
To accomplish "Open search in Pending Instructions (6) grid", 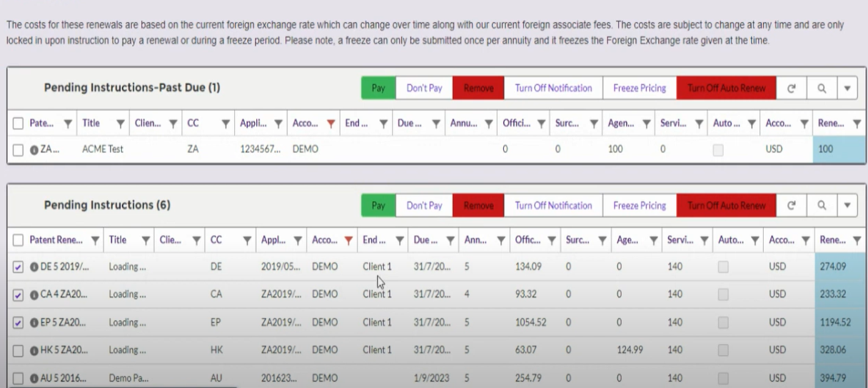I will 822,206.
